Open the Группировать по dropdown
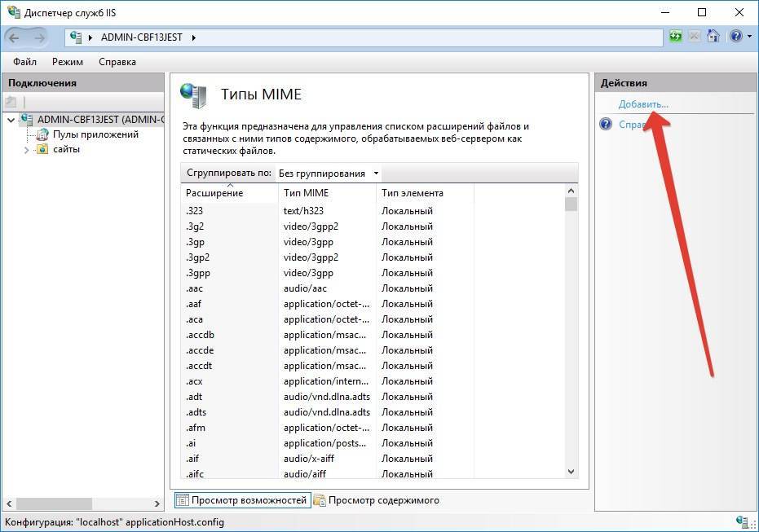 click(328, 174)
